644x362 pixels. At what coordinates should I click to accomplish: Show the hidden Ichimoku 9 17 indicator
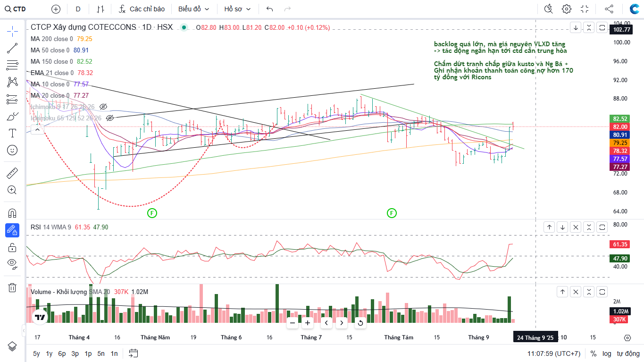coord(104,107)
